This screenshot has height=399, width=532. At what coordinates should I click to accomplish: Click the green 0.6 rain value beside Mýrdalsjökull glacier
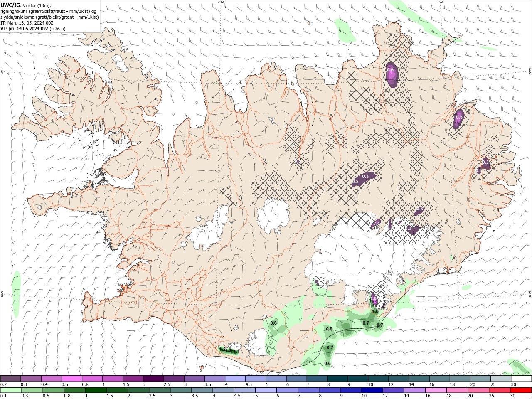tap(273, 323)
